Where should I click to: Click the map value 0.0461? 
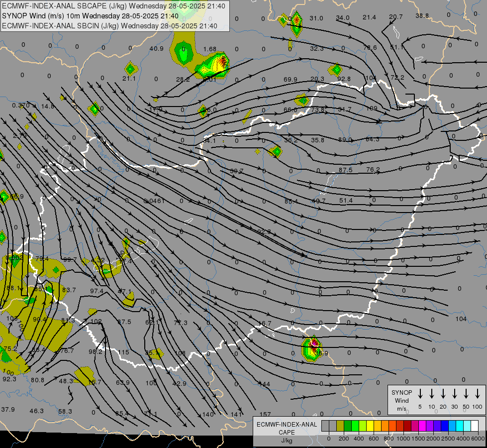coord(154,201)
